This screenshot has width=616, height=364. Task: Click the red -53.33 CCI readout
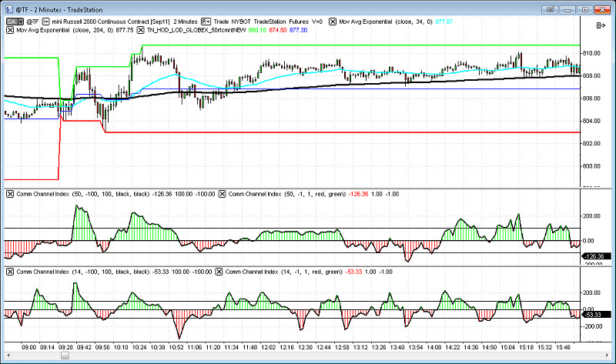point(353,272)
